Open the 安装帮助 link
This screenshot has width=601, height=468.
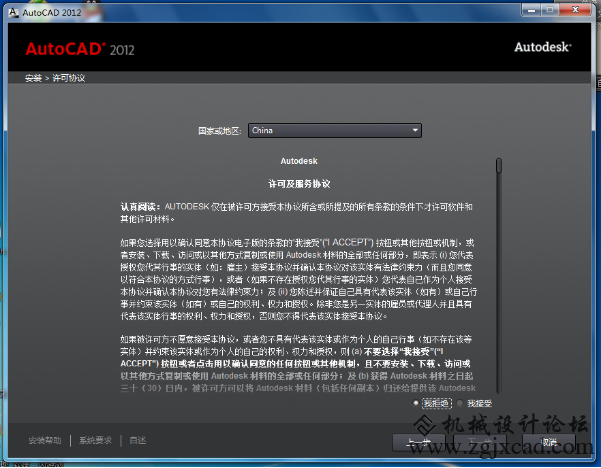[x=44, y=440]
